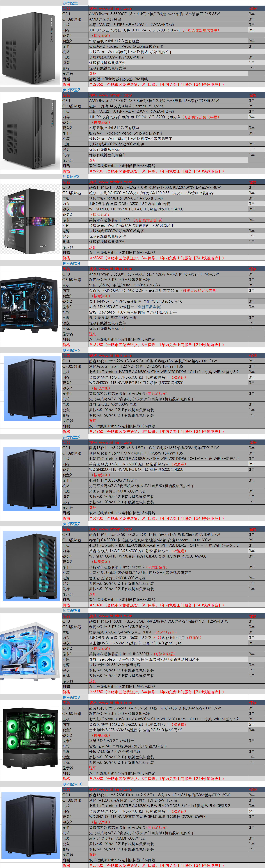
Task: Click the Ultra5-250K Plus CPU row
Action: coord(163,795)
